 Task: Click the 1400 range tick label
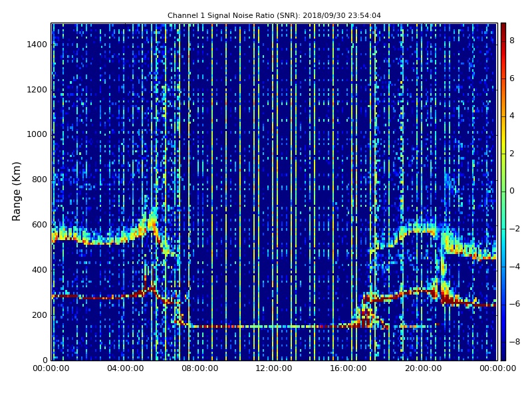tap(37, 45)
